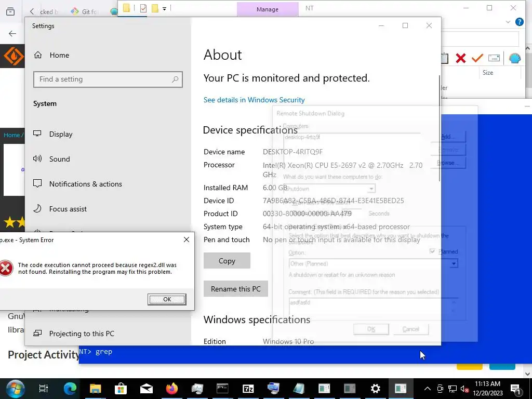Image resolution: width=532 pixels, height=399 pixels.
Task: Open Projecting to this PC settings
Action: click(x=74, y=334)
